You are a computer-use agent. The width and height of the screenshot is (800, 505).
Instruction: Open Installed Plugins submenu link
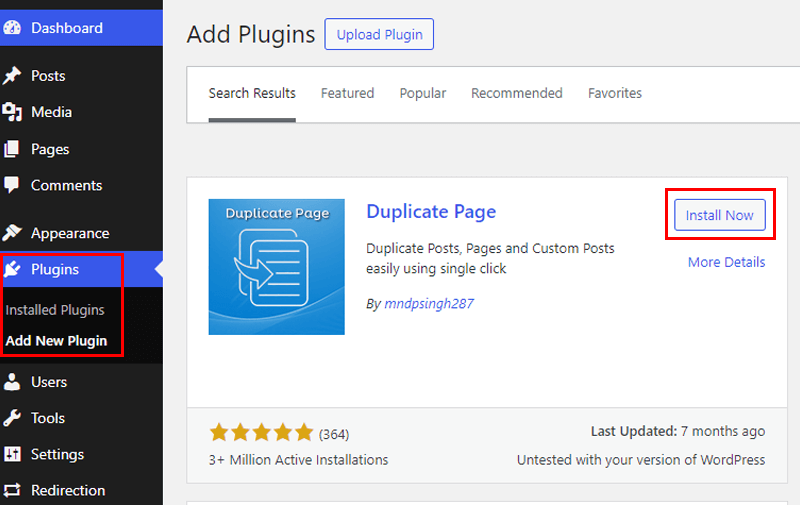point(55,310)
